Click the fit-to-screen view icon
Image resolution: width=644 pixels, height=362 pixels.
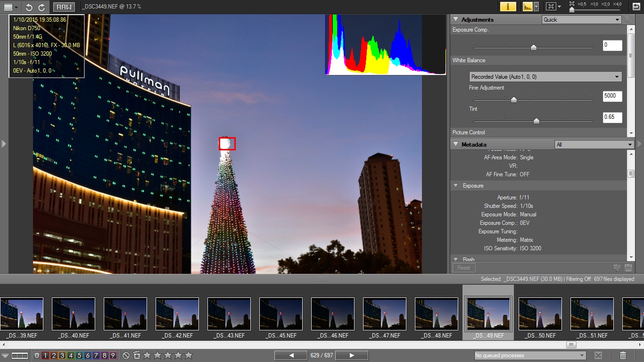(550, 7)
